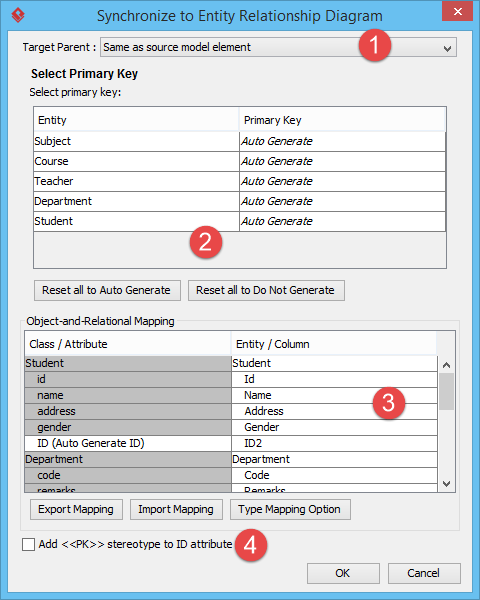The width and height of the screenshot is (480, 600).
Task: Open Type Mapping Option
Action: coord(290,509)
